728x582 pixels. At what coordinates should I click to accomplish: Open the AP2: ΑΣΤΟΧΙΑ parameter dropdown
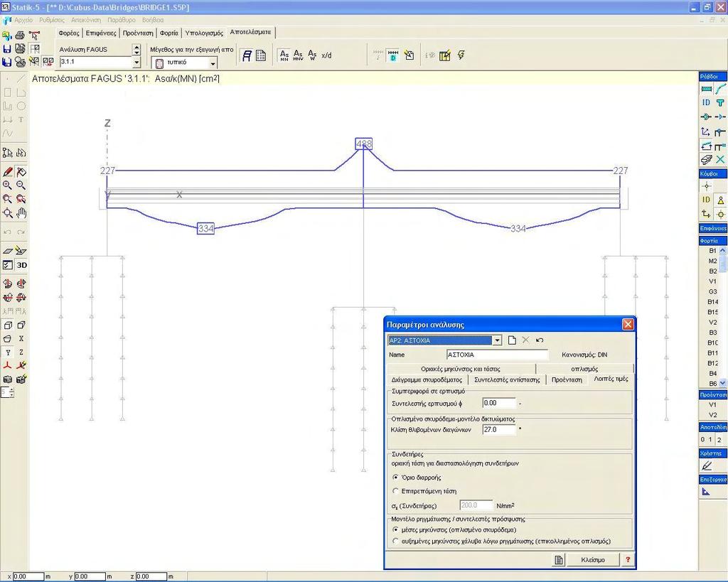497,340
